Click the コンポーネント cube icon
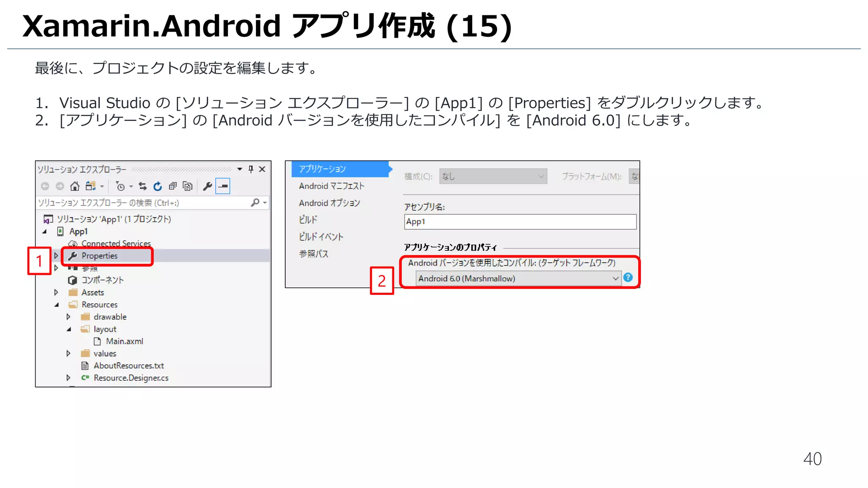The image size is (868, 488). [x=72, y=280]
